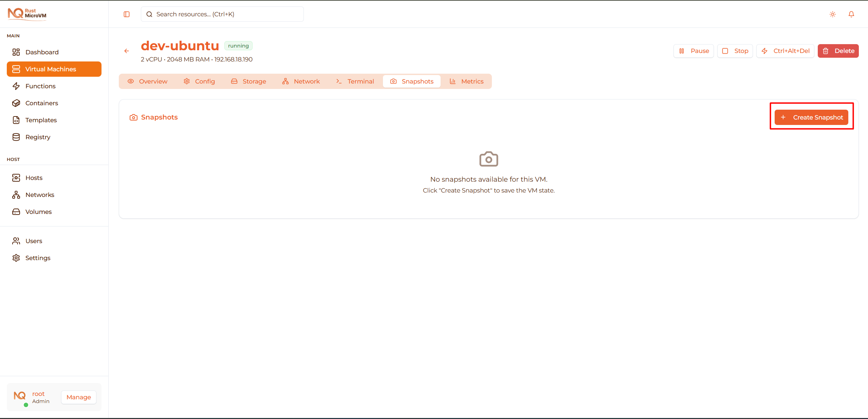
Task: Open the Containers section
Action: pyautogui.click(x=42, y=103)
